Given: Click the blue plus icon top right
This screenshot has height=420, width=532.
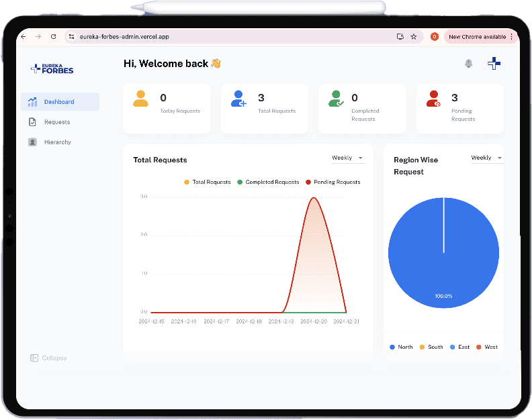Looking at the screenshot, I should [494, 63].
